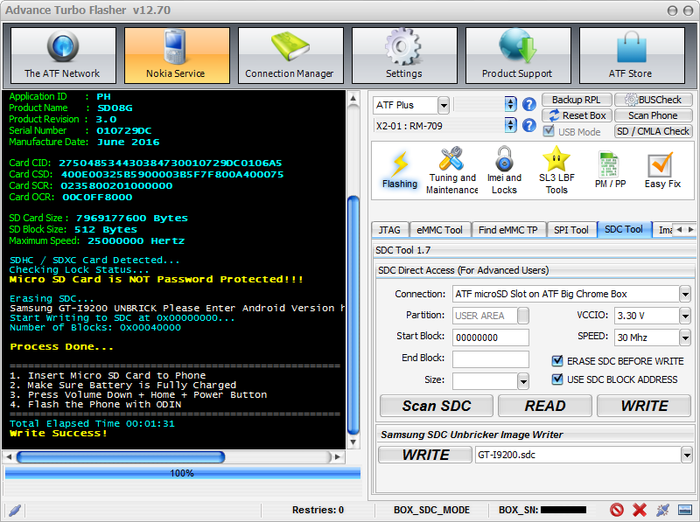This screenshot has height=522, width=700.
Task: Expand the GT-I9200.sdc image dropdown
Action: click(685, 455)
